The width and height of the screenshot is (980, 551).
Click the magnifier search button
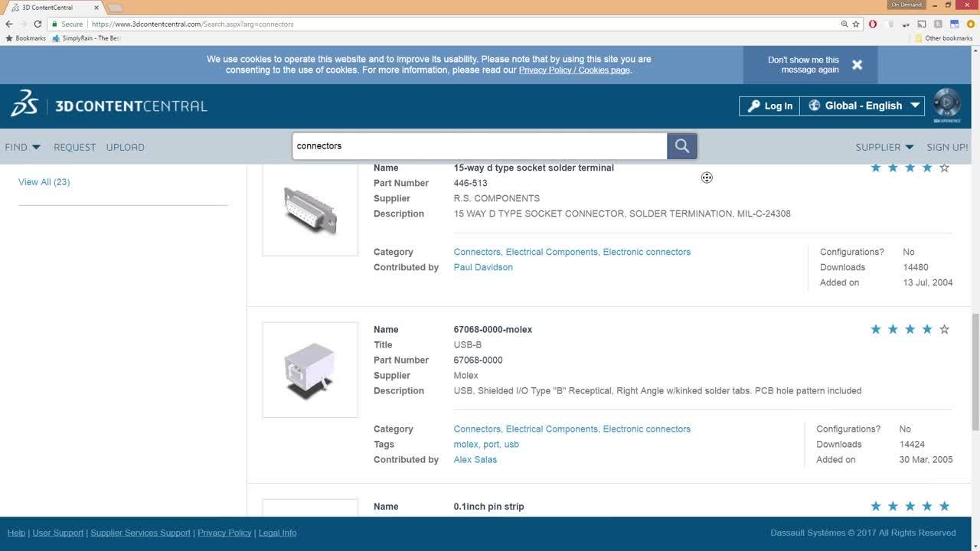coord(681,146)
